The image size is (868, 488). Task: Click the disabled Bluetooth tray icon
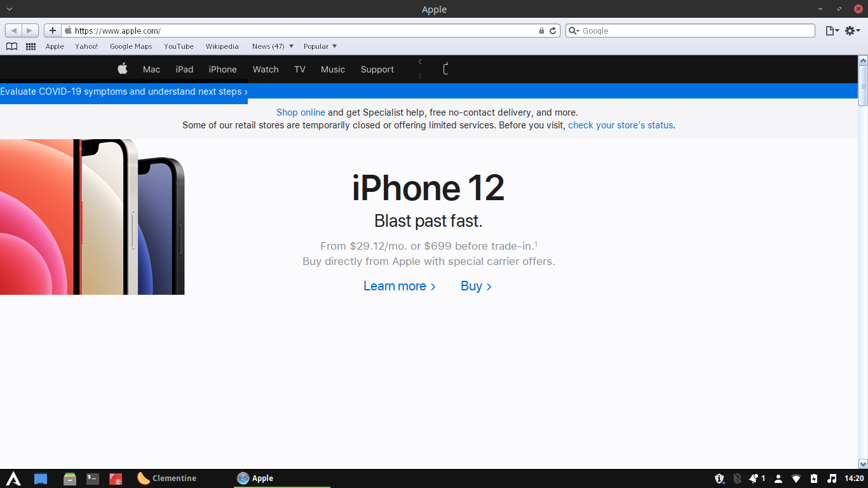click(x=737, y=478)
